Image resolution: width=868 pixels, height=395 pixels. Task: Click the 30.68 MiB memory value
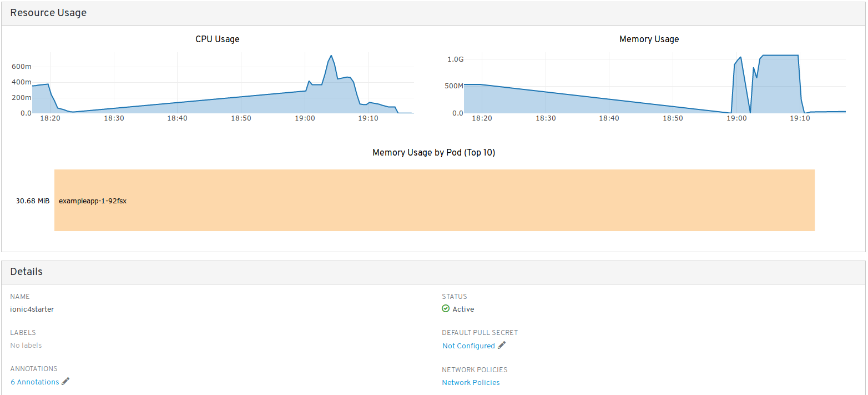(33, 201)
